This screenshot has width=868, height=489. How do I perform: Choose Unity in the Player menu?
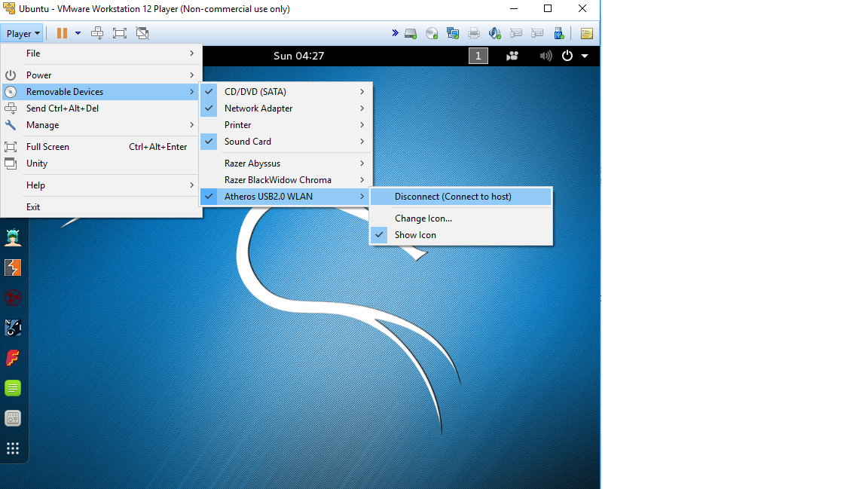coord(101,164)
